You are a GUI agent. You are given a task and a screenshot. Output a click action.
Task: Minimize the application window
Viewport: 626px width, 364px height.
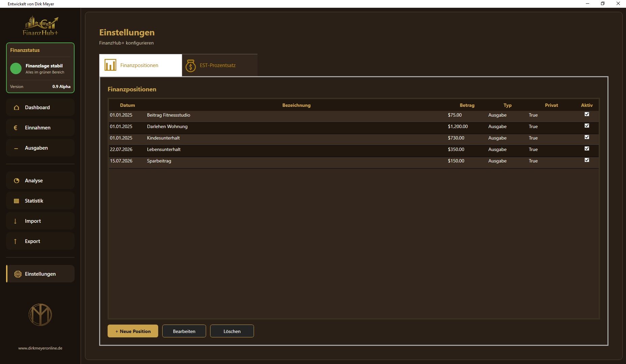pos(588,4)
